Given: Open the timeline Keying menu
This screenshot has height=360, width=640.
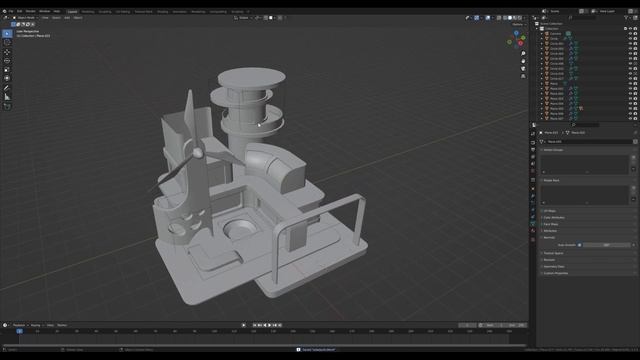Looking at the screenshot, I should point(36,325).
